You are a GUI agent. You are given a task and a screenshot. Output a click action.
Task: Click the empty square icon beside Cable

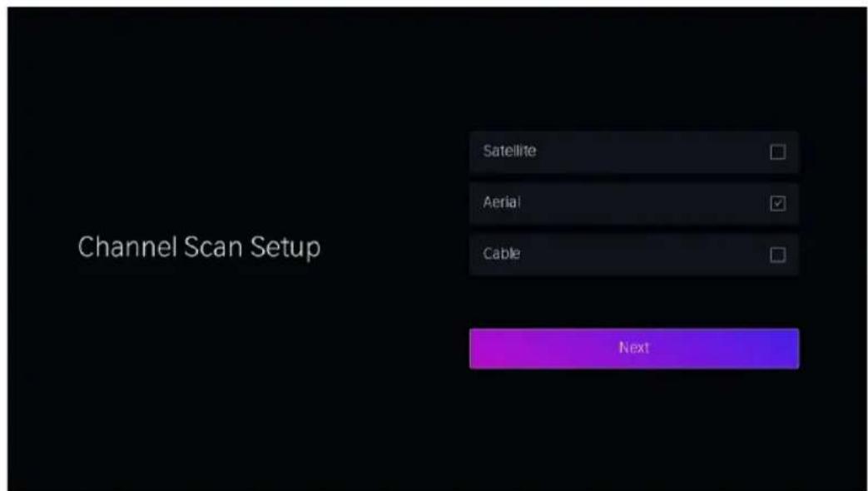pos(778,255)
